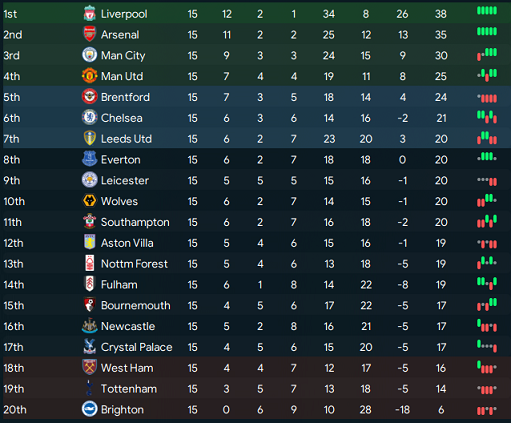This screenshot has width=511, height=423.
Task: Open the Leeds Utd team link
Action: pos(126,139)
